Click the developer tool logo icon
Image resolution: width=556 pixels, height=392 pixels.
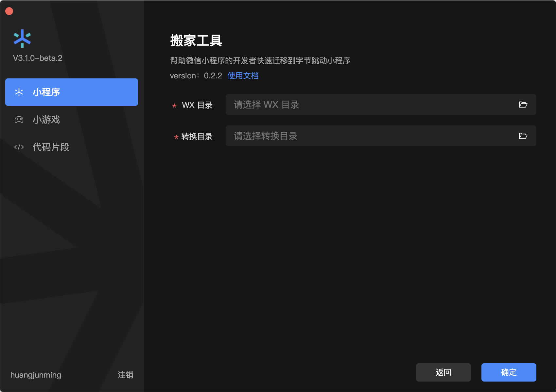coord(22,39)
